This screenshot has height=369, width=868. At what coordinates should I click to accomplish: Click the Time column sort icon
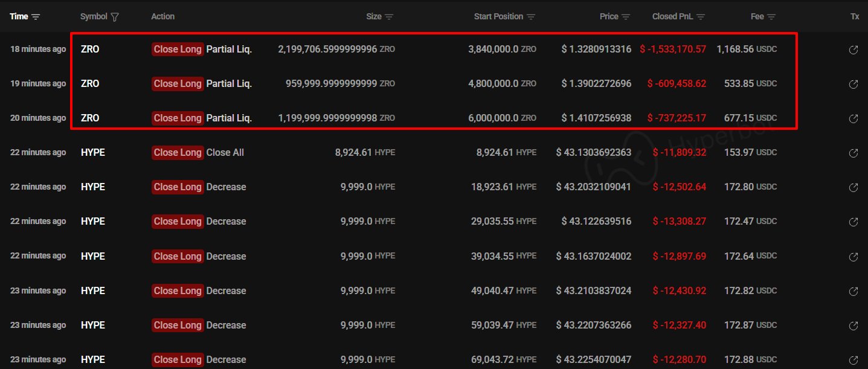[x=36, y=16]
